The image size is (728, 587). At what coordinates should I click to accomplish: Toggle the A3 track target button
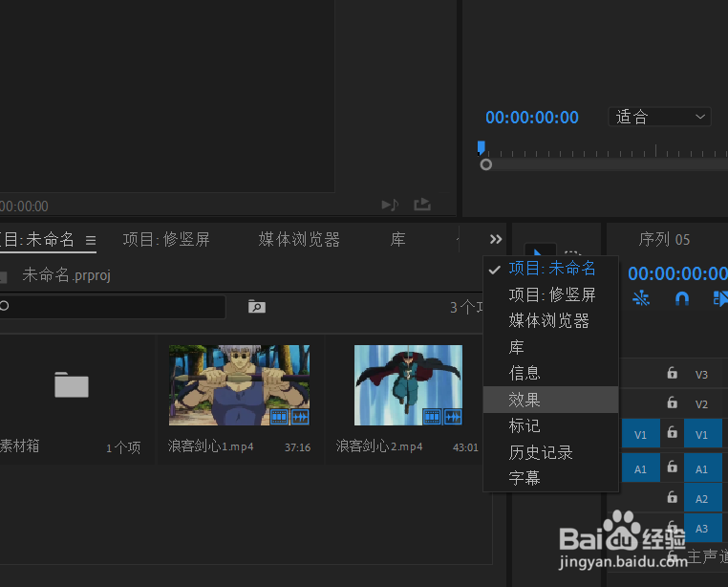pos(702,528)
